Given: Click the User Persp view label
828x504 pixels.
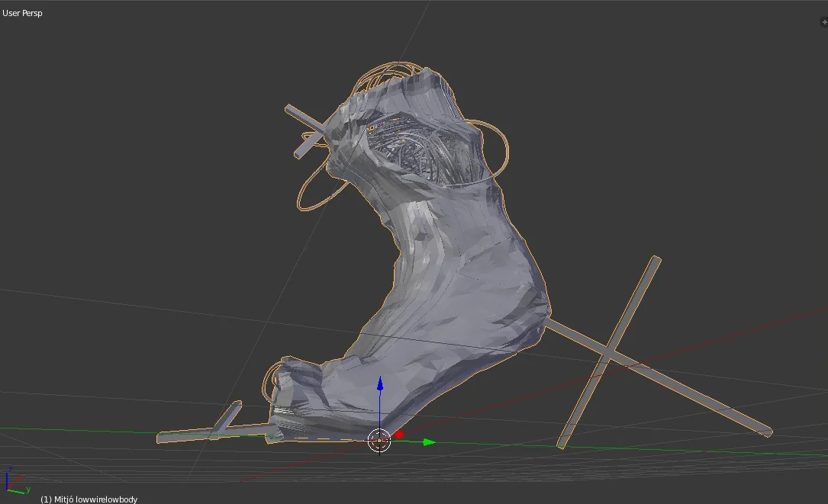Looking at the screenshot, I should (x=22, y=13).
